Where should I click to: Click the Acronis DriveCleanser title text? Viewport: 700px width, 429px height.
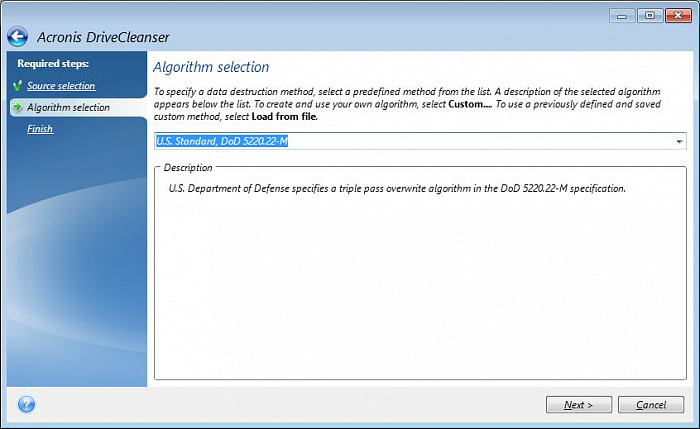(103, 37)
